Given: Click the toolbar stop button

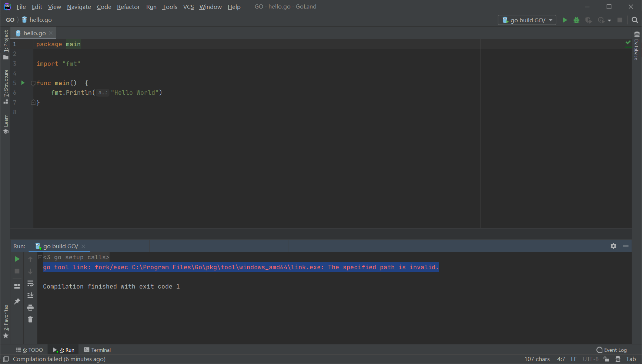Looking at the screenshot, I should coord(620,20).
